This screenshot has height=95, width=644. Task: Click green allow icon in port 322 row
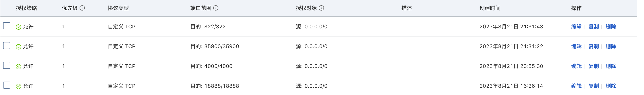[19, 27]
